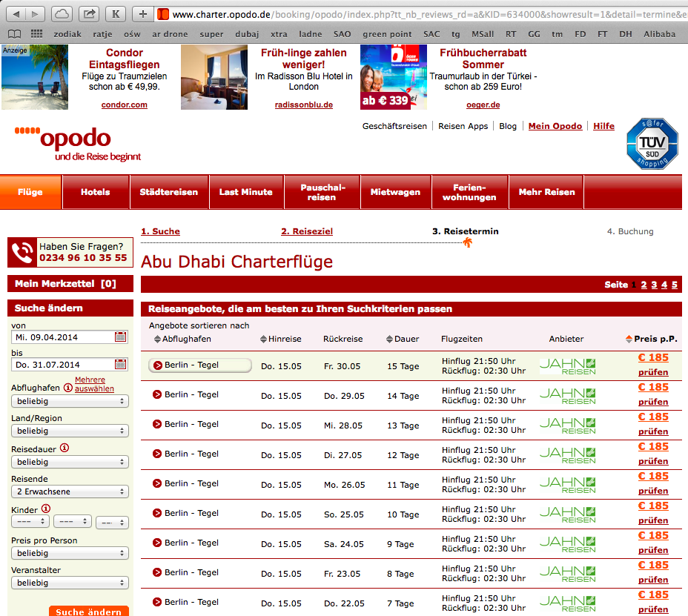Open the Veranstalter dropdown
This screenshot has width=688, height=616.
70,583
